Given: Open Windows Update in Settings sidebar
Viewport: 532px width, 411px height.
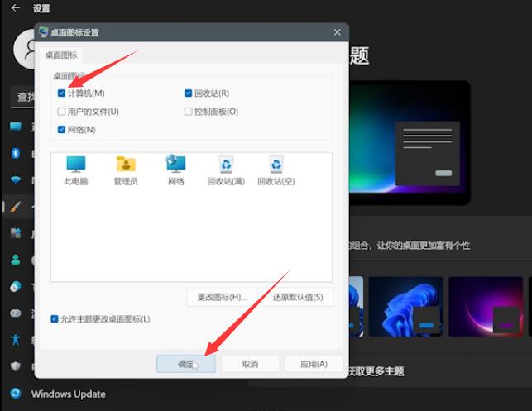Looking at the screenshot, I should coord(68,394).
